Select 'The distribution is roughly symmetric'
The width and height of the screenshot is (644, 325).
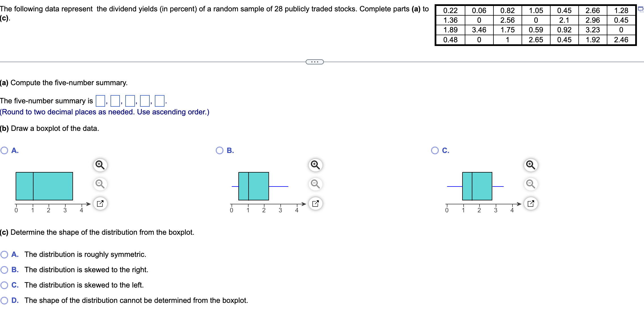coord(4,255)
